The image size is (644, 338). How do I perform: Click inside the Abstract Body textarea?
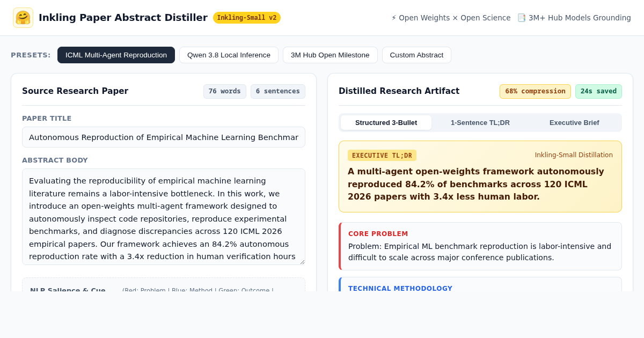[164, 217]
